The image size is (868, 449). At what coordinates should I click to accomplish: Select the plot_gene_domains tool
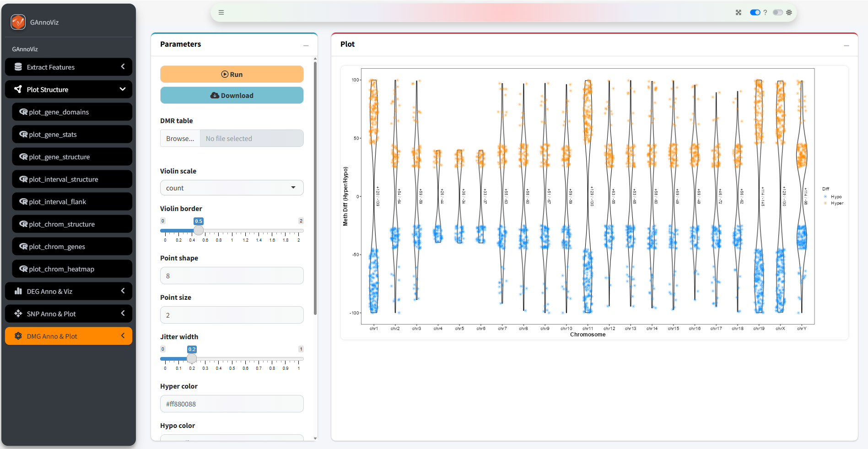pos(72,112)
